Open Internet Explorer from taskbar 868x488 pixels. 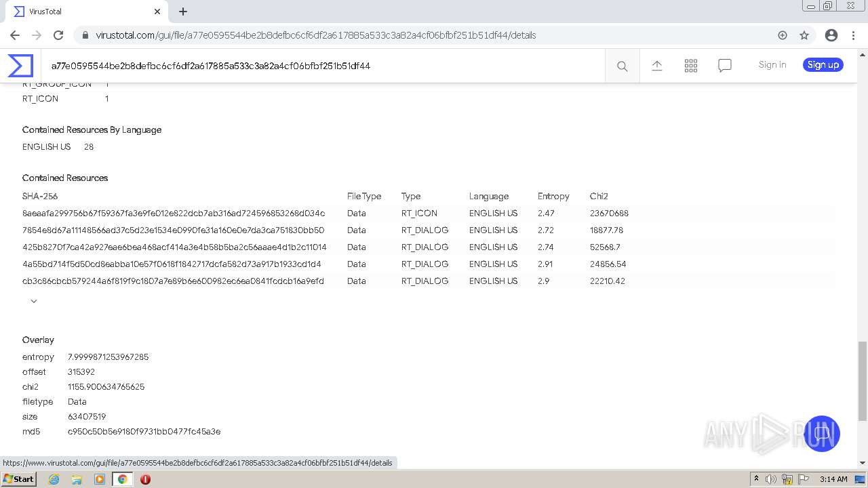(54, 479)
